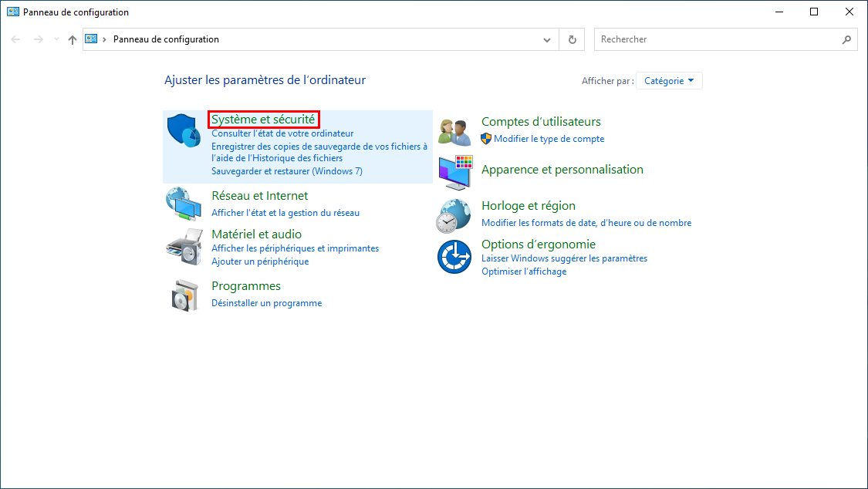Viewport: 868px width, 489px height.
Task: Click the Apparence et personnalisation monitor icon
Action: (x=455, y=173)
